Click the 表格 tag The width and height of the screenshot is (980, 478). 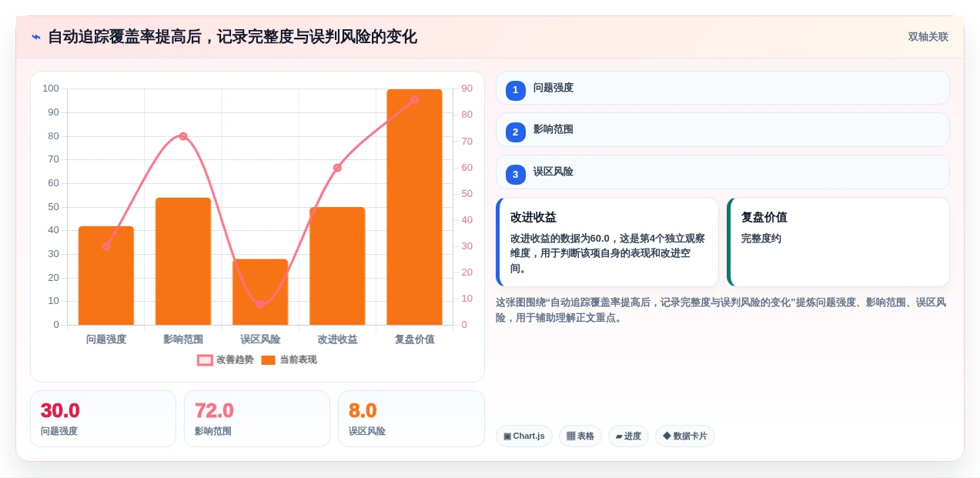pos(580,436)
